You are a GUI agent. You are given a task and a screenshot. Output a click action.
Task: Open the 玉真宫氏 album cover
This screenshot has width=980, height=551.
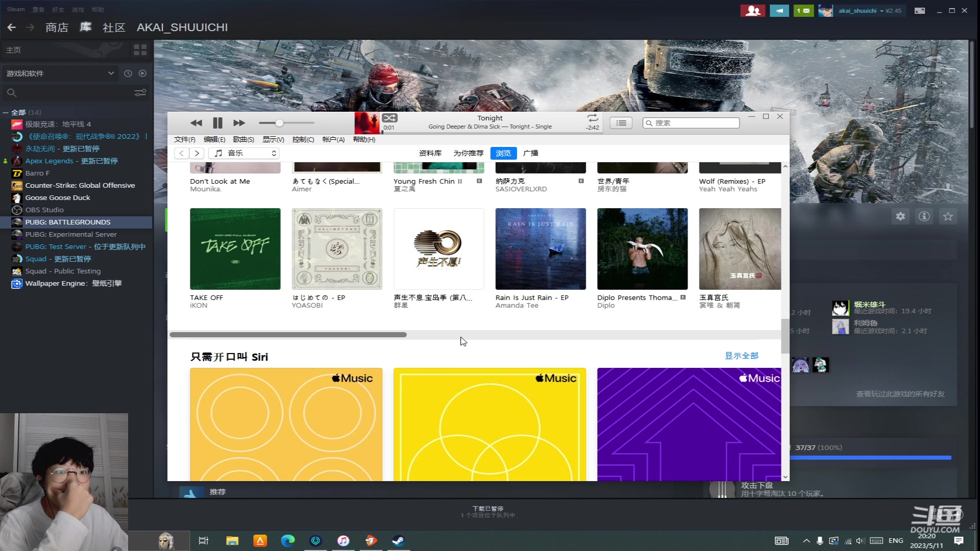coord(740,249)
